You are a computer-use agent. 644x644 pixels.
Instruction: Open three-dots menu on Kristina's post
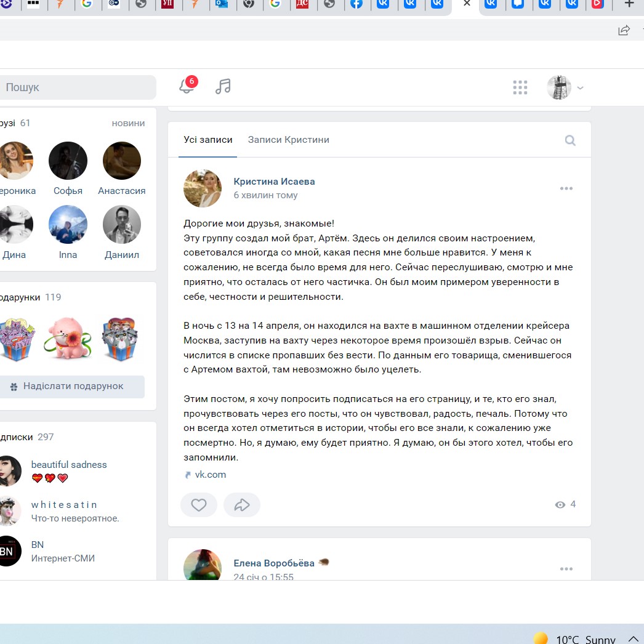click(566, 188)
